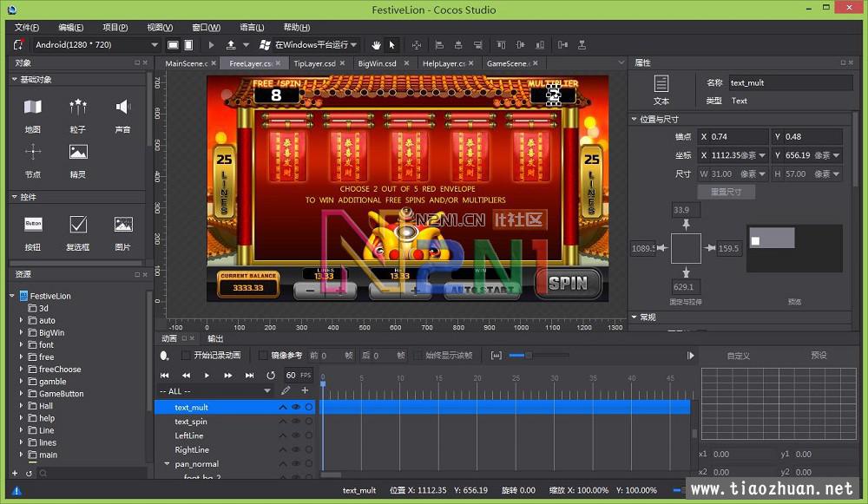Collapse the 位置与尺寸 section
The width and height of the screenshot is (868, 504).
pyautogui.click(x=634, y=119)
